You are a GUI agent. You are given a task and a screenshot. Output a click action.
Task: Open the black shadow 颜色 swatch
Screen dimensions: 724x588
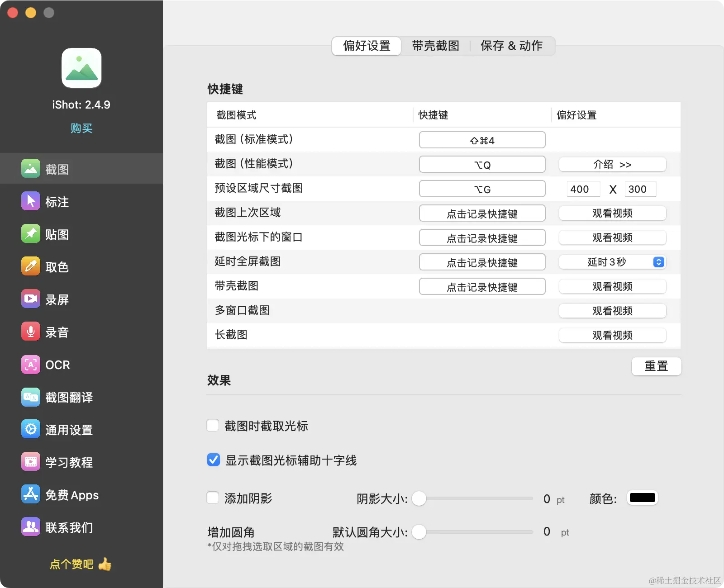coord(642,498)
